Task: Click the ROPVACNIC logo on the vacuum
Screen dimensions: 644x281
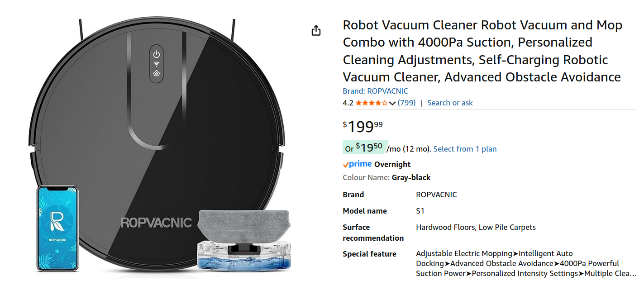Action: coord(156,223)
